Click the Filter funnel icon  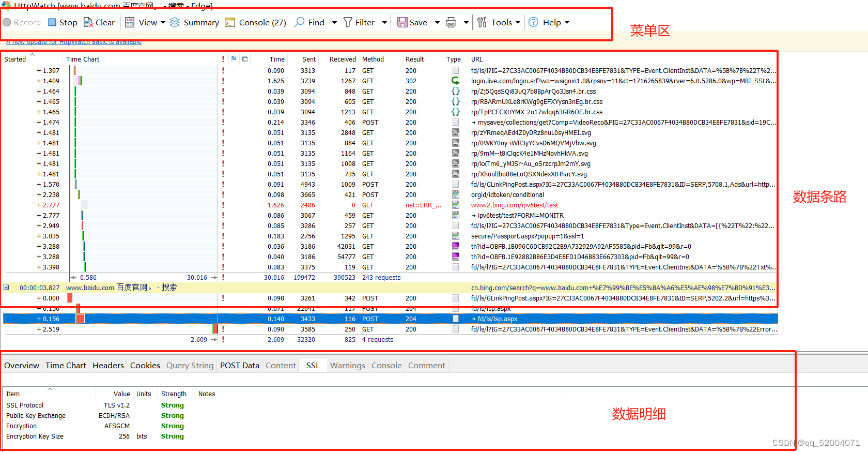coord(348,22)
